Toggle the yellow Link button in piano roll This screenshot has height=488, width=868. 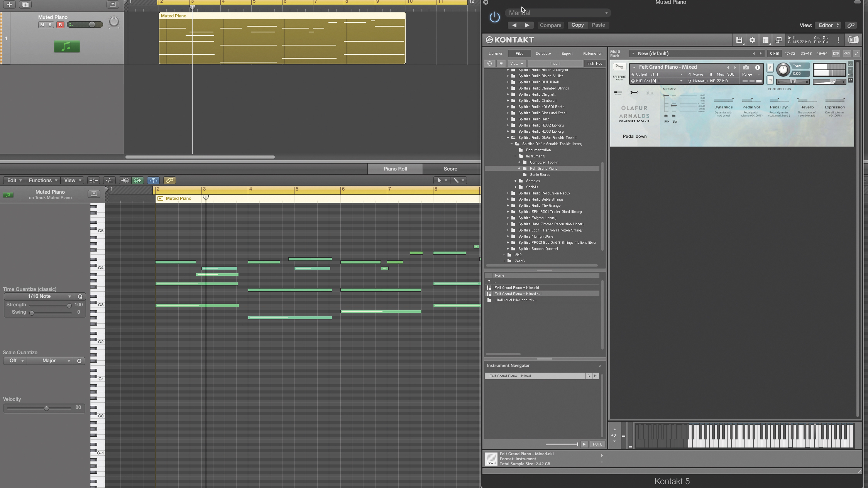click(x=169, y=180)
